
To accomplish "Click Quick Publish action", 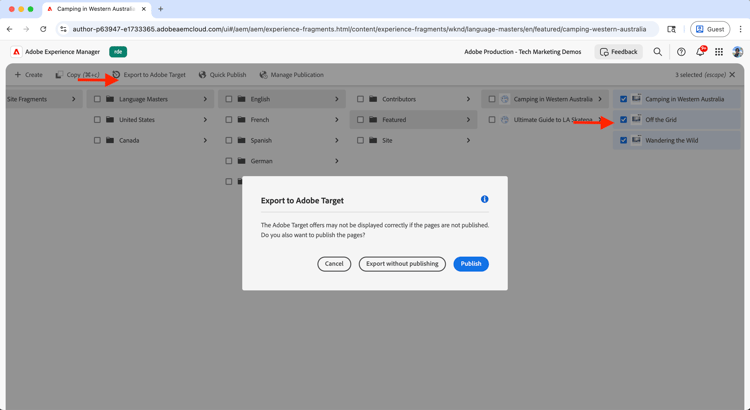I will pos(222,75).
